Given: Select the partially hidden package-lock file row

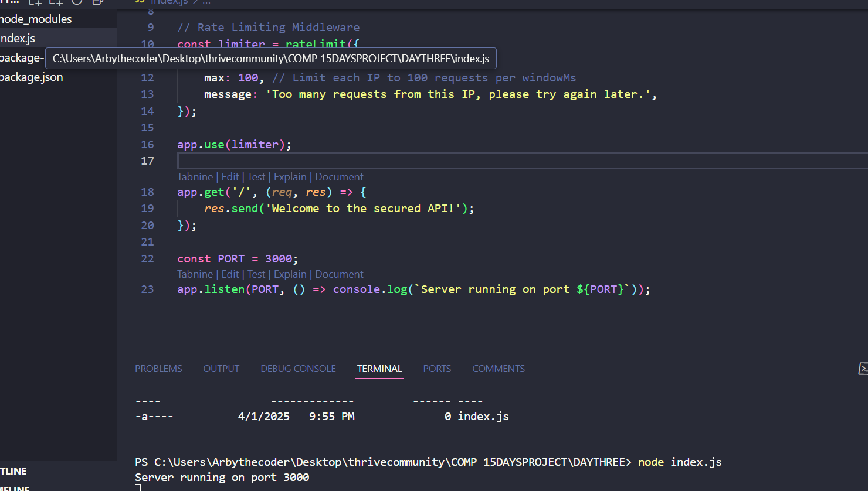Looking at the screenshot, I should (x=22, y=57).
